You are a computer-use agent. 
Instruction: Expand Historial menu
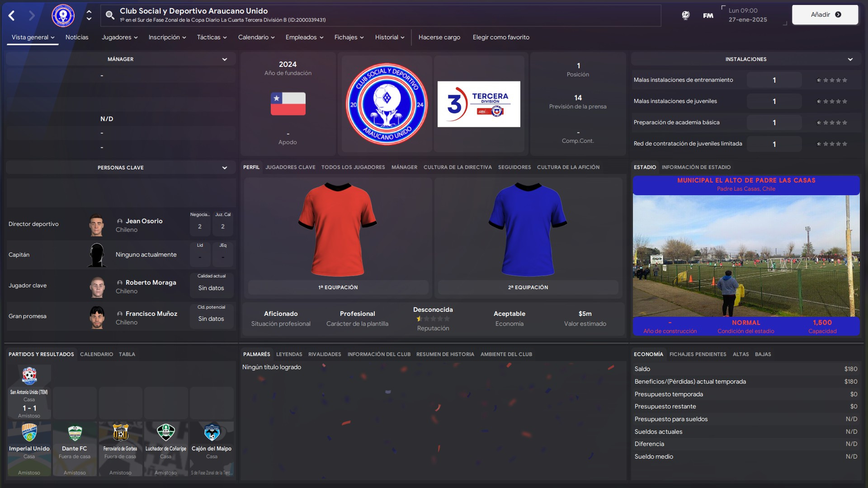390,37
